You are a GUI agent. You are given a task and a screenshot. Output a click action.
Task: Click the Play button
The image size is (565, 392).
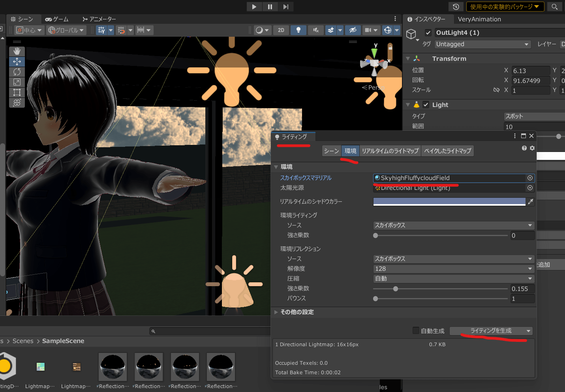(254, 7)
